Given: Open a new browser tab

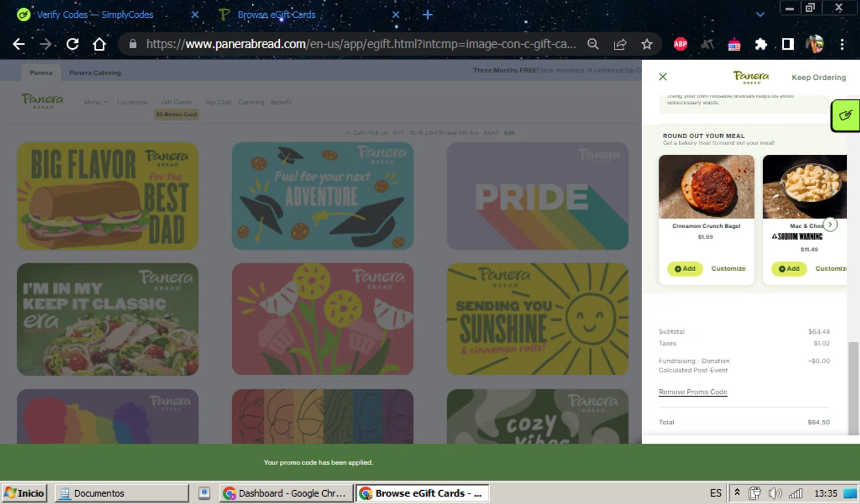Looking at the screenshot, I should 428,14.
